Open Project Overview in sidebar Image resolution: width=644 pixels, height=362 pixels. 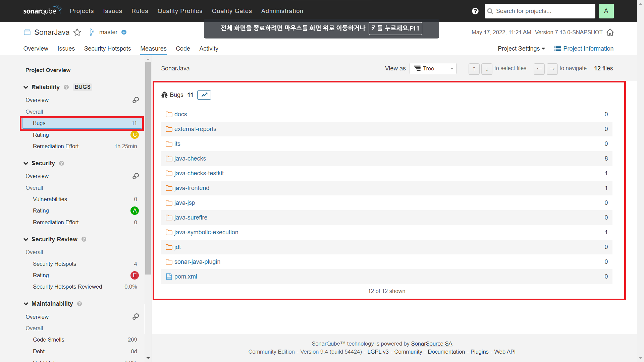coord(48,70)
